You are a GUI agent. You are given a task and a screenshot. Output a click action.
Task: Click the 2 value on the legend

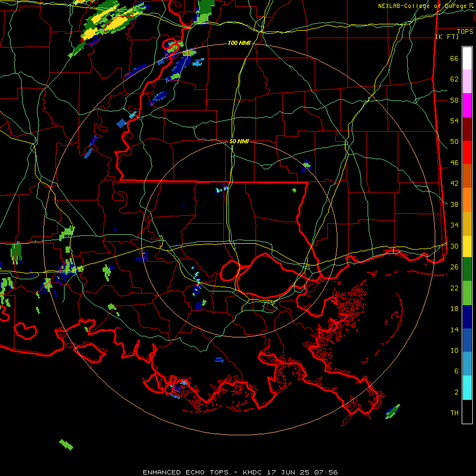[x=456, y=392]
